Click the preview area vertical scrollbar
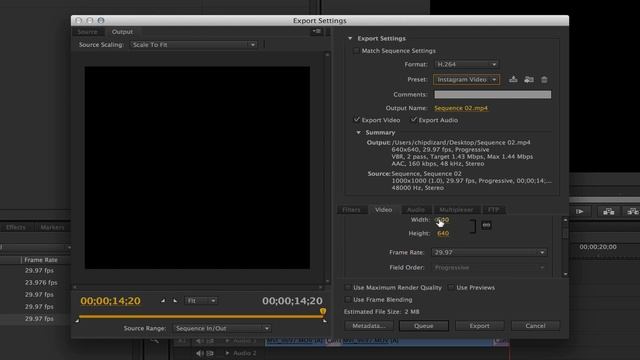 coord(327,167)
